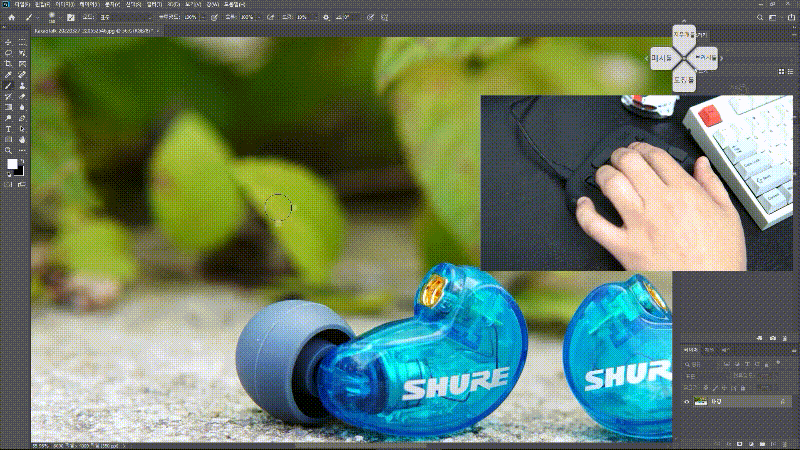Set the foreground color swatch
Viewport: 800px width, 450px height.
coord(12,164)
